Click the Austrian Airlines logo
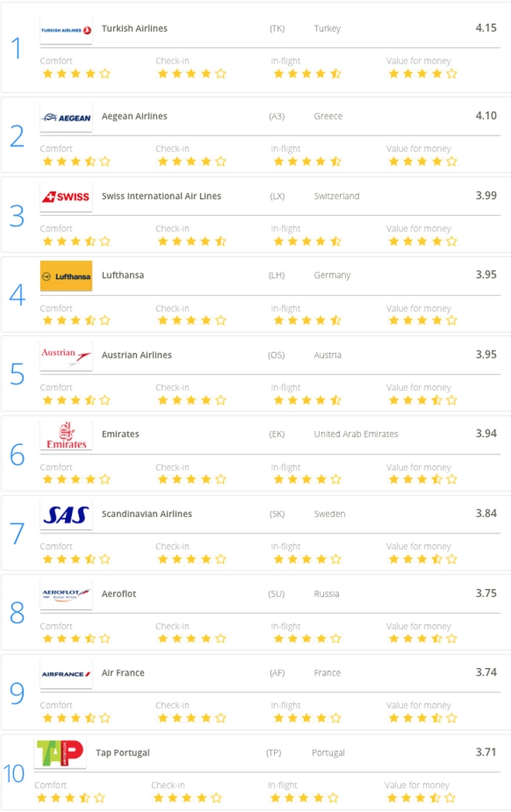This screenshot has height=812, width=511. pos(66,355)
